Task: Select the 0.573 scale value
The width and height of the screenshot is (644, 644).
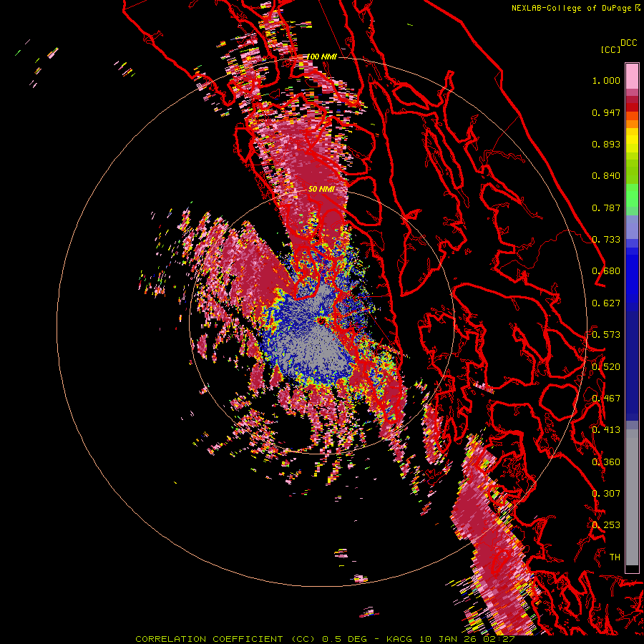Action: (x=606, y=335)
